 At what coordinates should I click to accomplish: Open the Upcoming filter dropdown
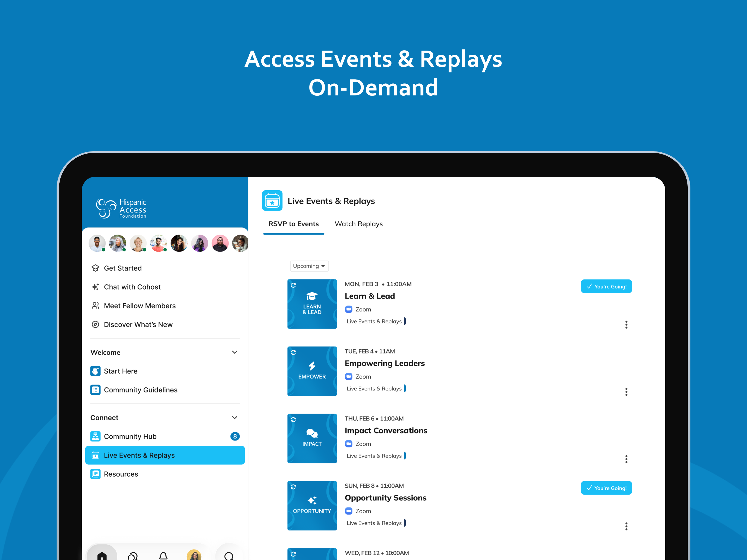[309, 266]
